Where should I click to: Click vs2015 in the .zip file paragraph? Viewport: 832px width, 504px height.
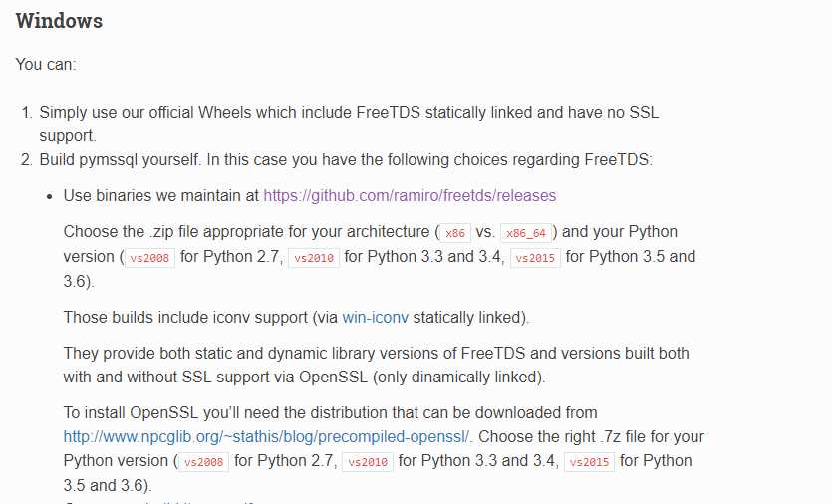(x=535, y=258)
